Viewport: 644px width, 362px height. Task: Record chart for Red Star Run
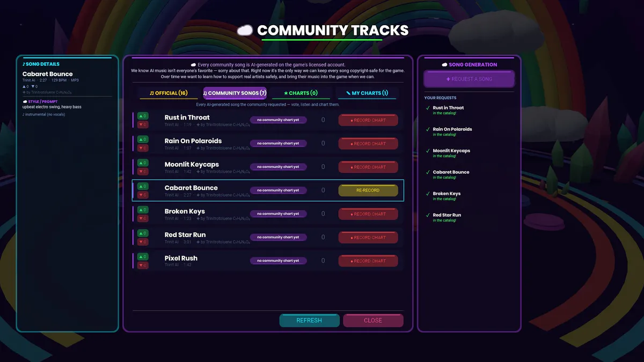tap(368, 238)
